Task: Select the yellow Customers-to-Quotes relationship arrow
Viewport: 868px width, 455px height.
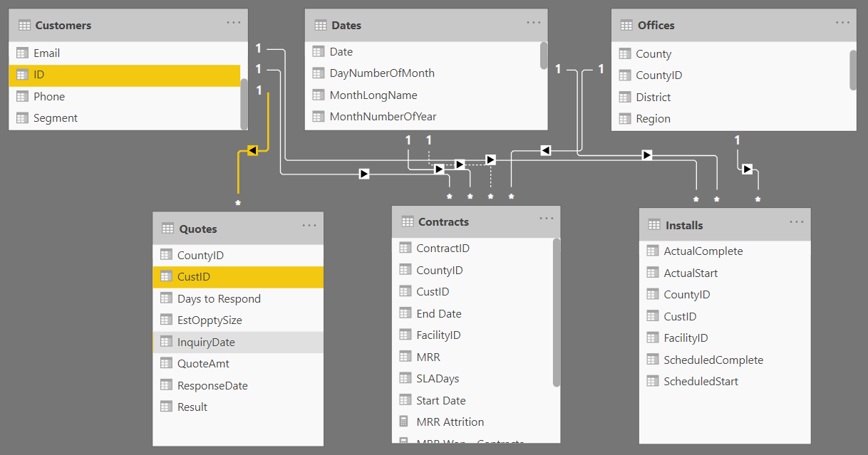Action: [x=252, y=150]
